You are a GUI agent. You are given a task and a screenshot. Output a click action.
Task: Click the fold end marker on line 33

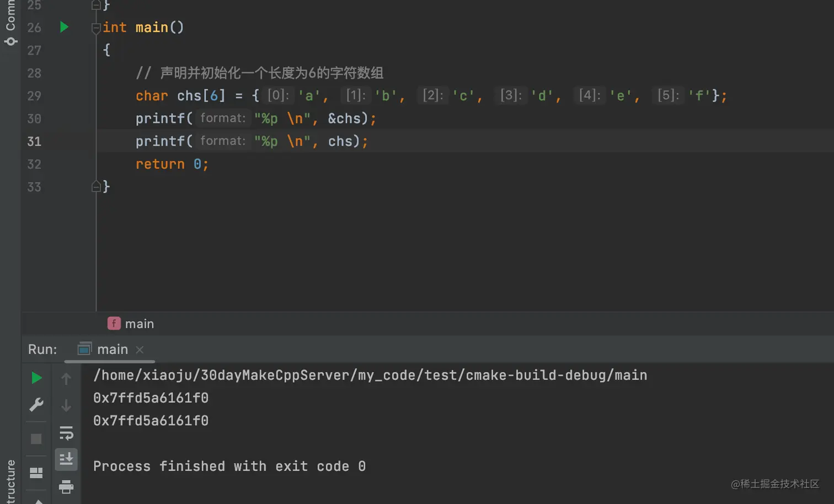96,186
